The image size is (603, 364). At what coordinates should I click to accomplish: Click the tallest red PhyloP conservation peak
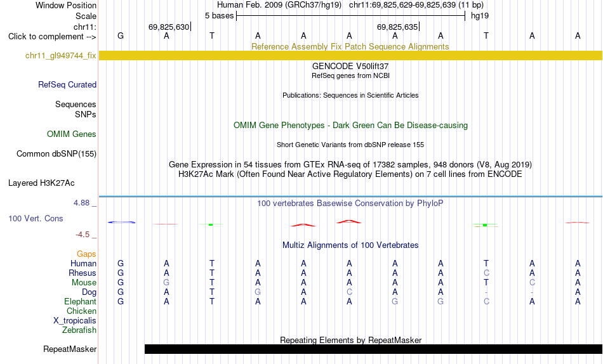(x=349, y=222)
